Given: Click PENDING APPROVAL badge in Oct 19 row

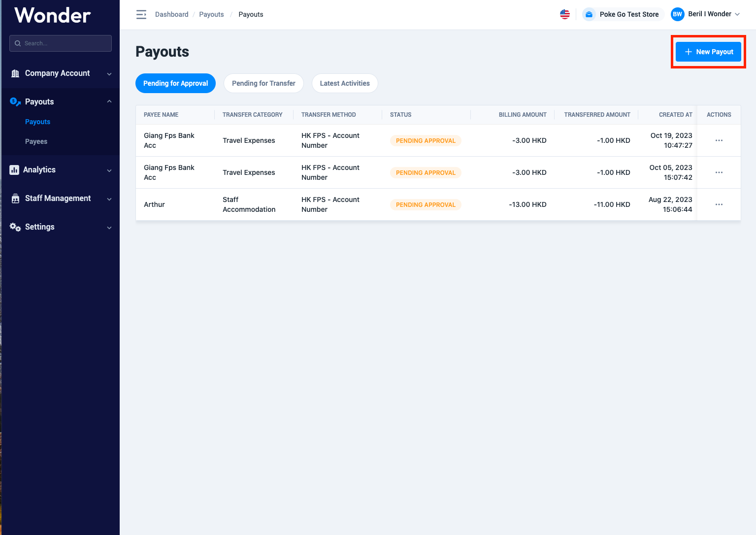Looking at the screenshot, I should pyautogui.click(x=426, y=140).
